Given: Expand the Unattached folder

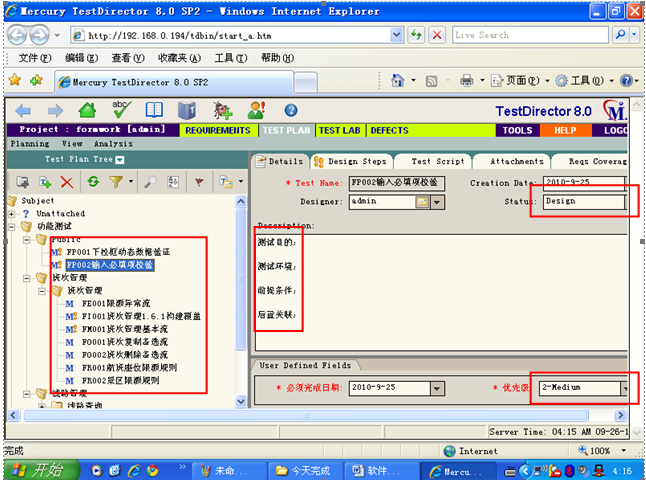Looking at the screenshot, I should [12, 214].
